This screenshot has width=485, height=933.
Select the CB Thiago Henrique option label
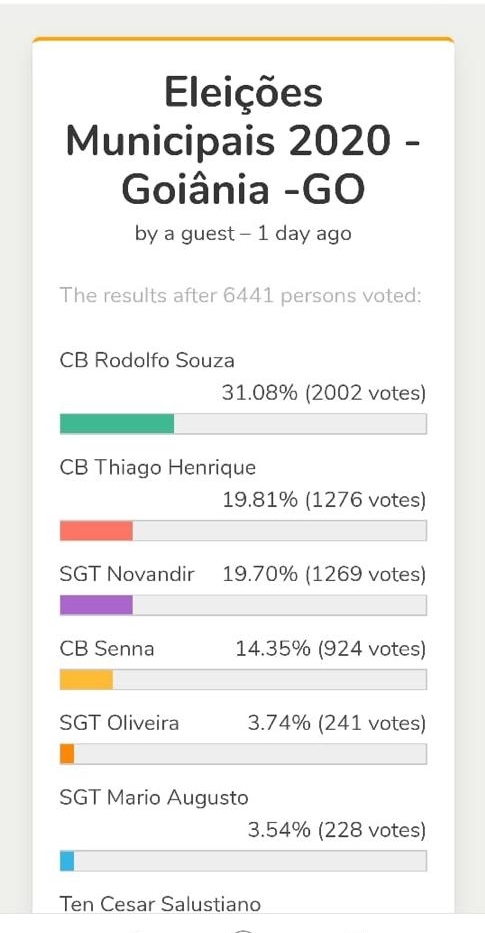coord(158,468)
